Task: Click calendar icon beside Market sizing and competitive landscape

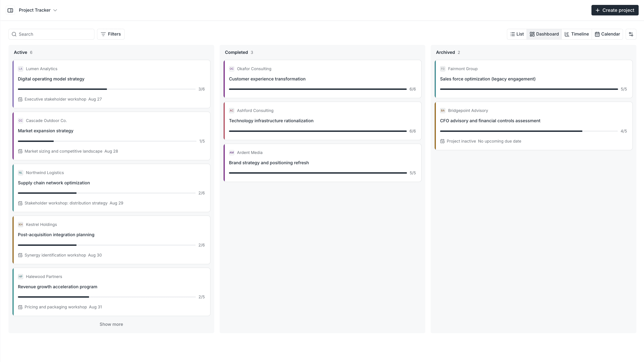Action: point(20,152)
